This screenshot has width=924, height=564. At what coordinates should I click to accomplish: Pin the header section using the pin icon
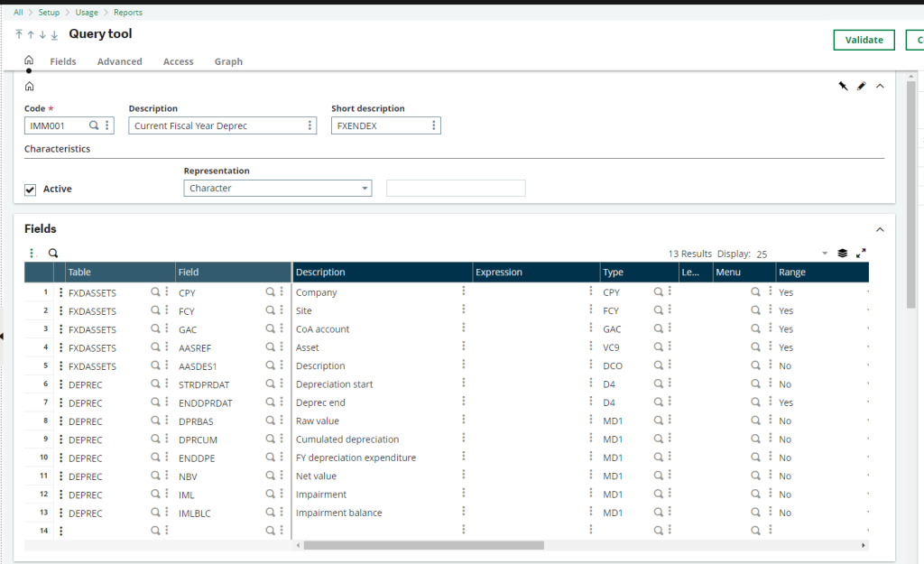[x=843, y=85]
